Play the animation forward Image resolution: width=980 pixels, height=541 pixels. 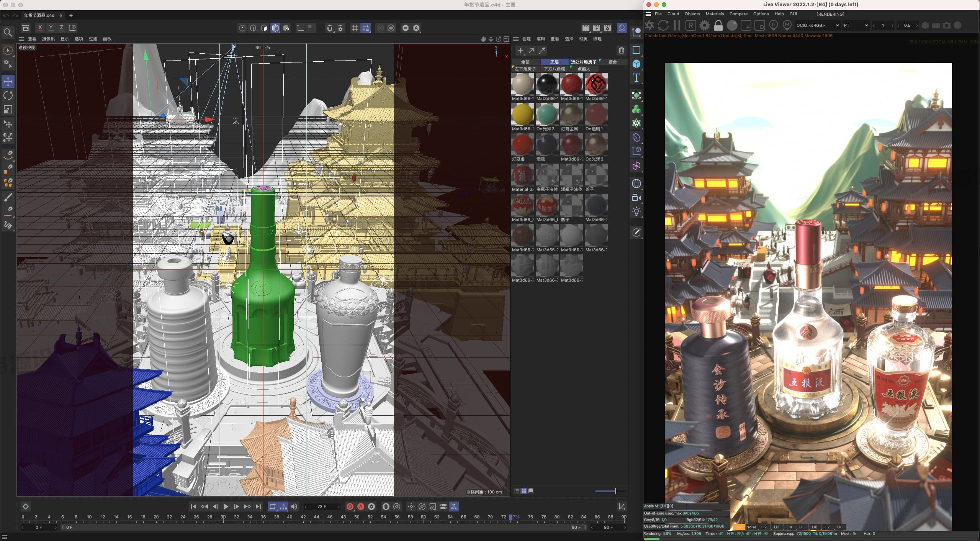(x=226, y=507)
